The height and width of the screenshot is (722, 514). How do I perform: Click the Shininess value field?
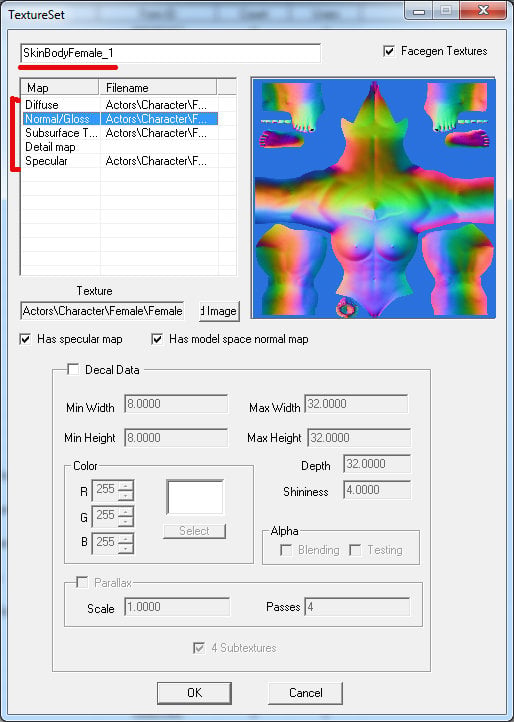click(x=377, y=490)
